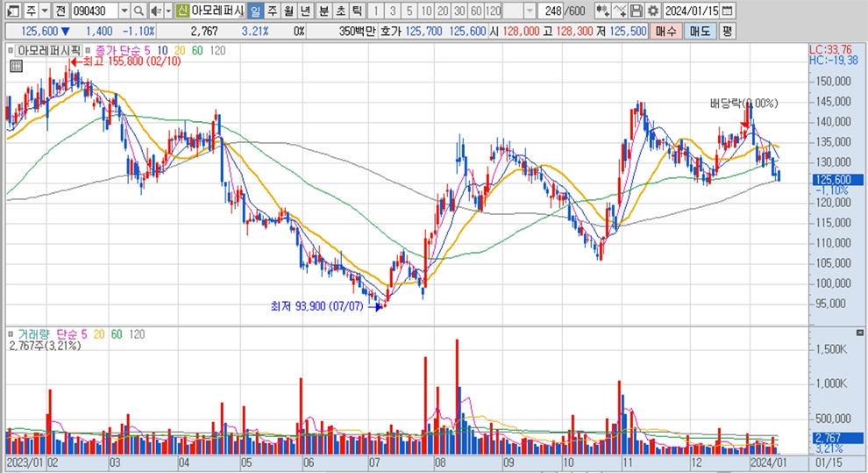Expand the stock code 090430 dropdown

pyautogui.click(x=124, y=11)
